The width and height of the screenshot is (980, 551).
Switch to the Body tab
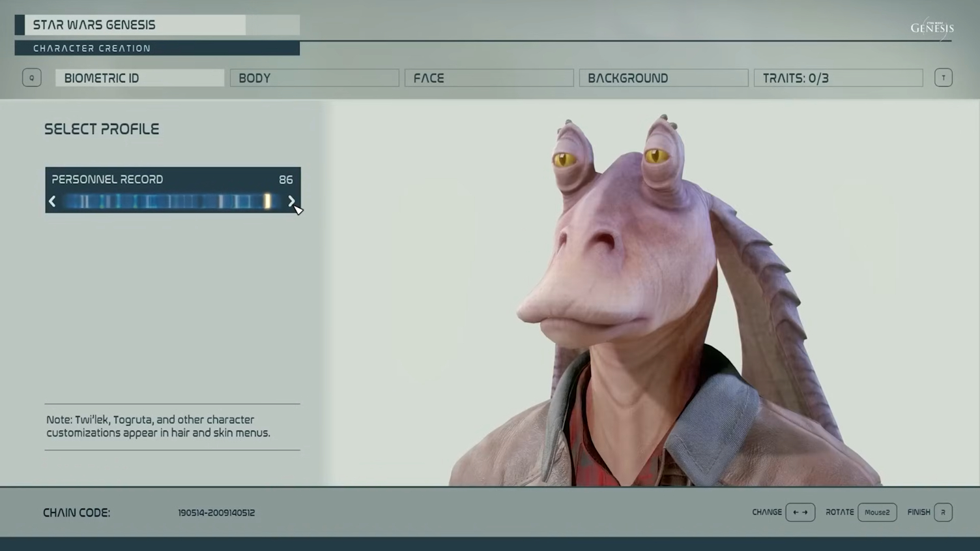click(314, 78)
